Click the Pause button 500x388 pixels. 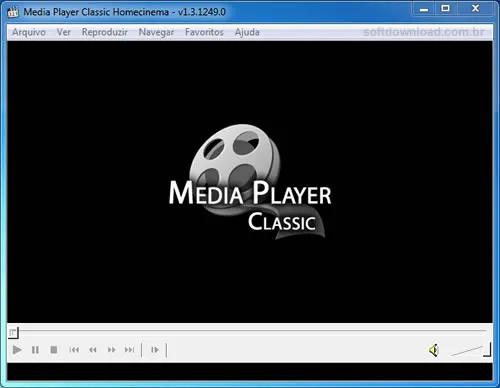point(35,350)
